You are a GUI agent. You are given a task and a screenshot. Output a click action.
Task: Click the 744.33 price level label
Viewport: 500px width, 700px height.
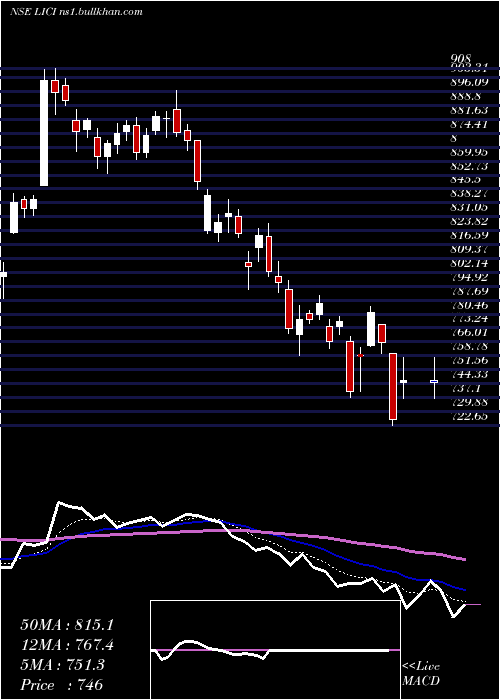click(x=472, y=374)
